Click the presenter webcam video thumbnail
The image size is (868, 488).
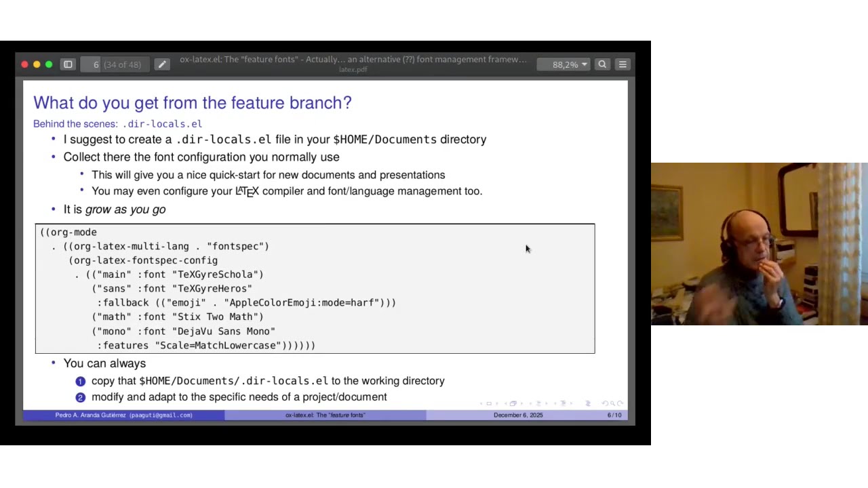[759, 244]
